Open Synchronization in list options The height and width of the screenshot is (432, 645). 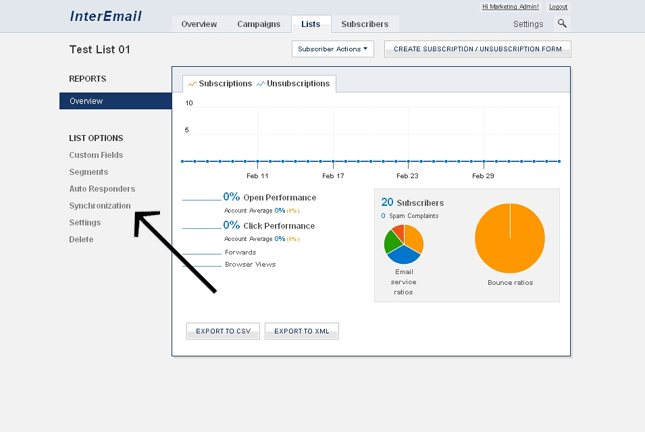point(100,205)
